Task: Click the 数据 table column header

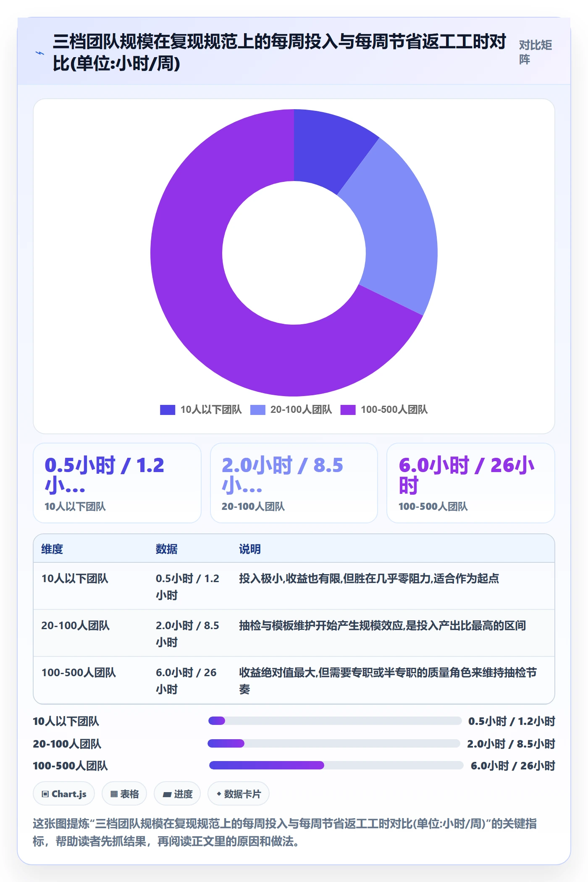Action: pos(167,549)
